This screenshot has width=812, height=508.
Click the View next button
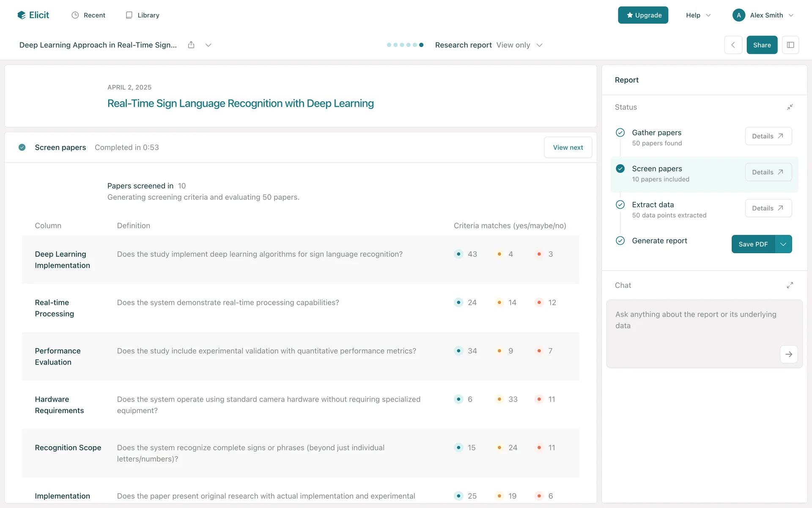(x=568, y=147)
